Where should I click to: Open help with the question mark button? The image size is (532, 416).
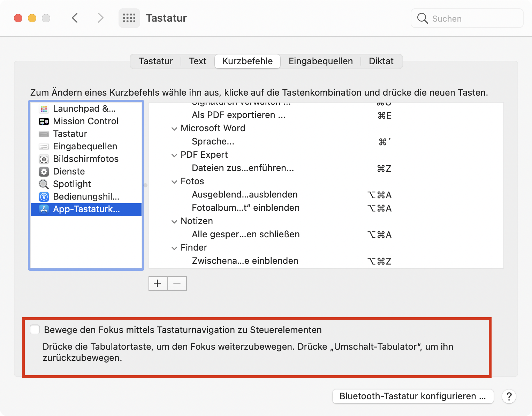point(509,396)
